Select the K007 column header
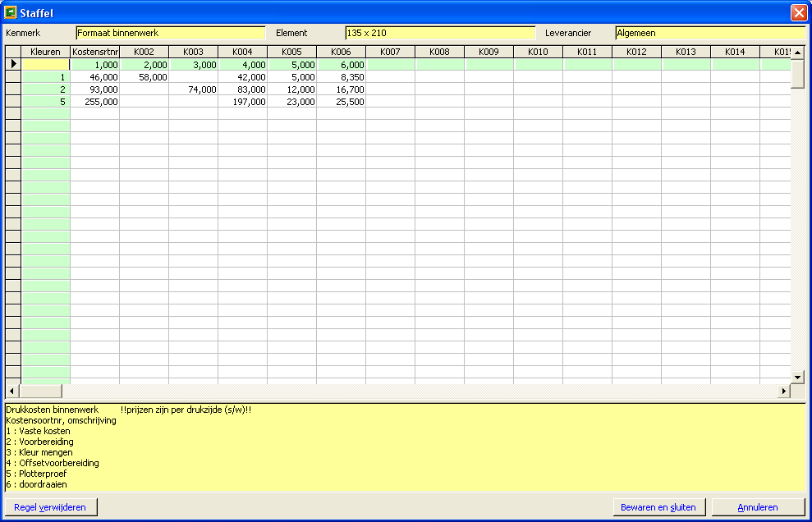 click(391, 52)
